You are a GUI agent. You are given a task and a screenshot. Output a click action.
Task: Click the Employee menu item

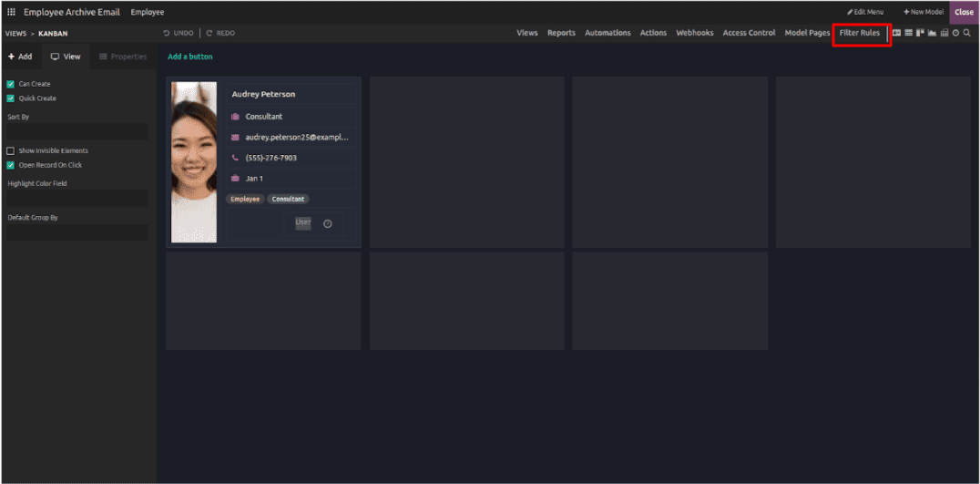point(148,13)
